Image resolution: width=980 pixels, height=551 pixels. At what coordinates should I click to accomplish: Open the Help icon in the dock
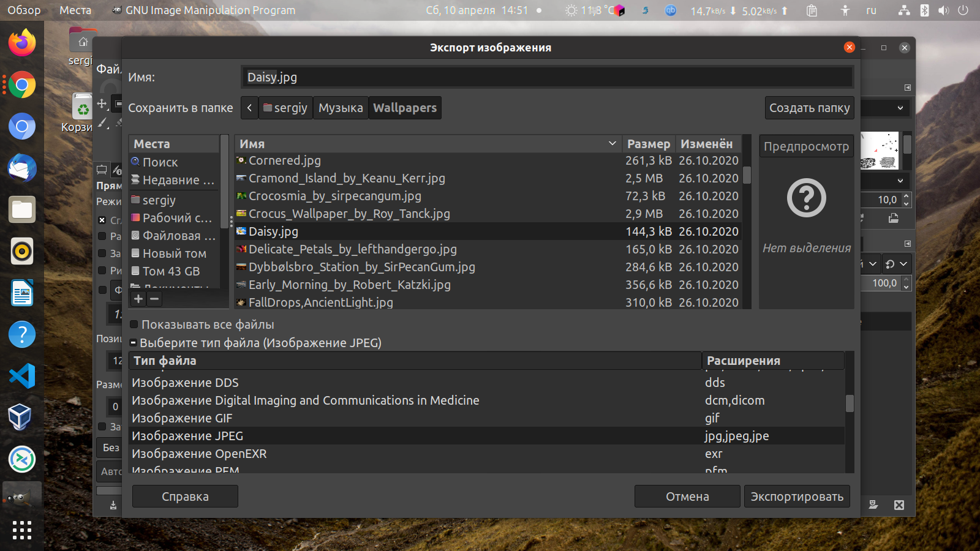(x=22, y=334)
